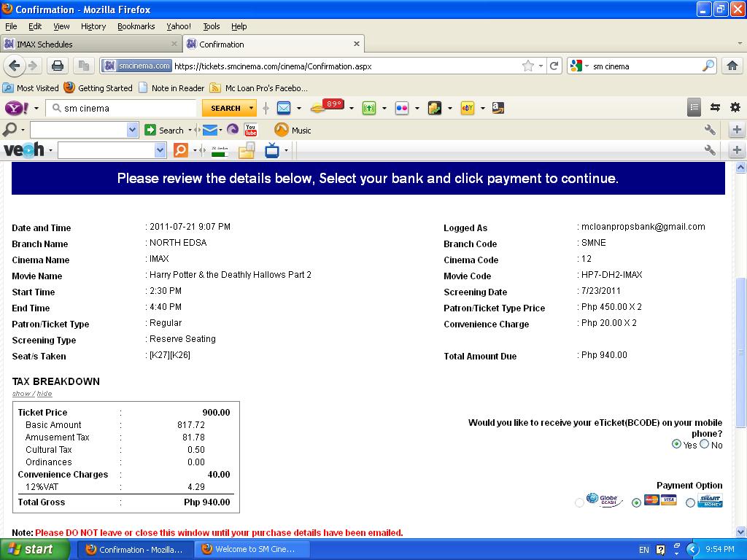Viewport: 747px width, 560px height.
Task: Expand dropdown beside green Search button
Action: coord(190,130)
